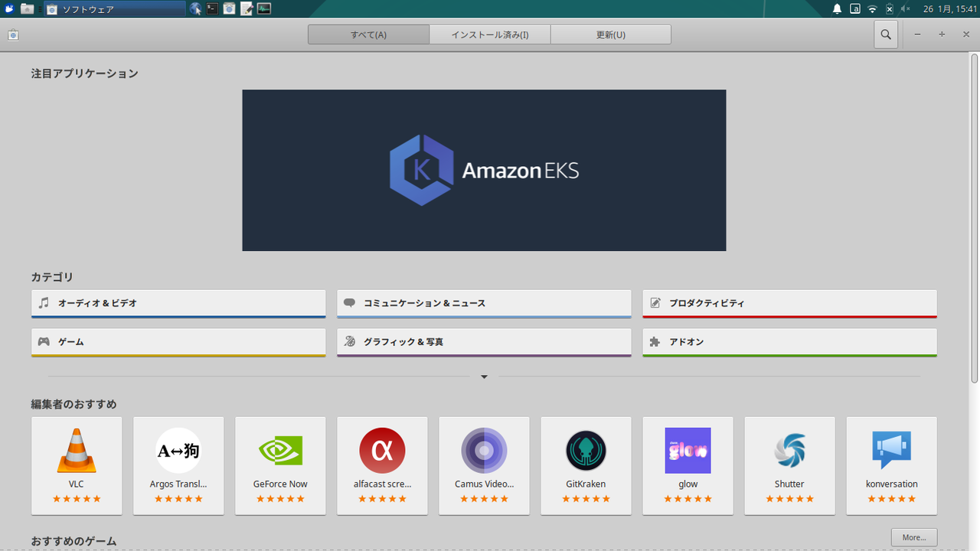The height and width of the screenshot is (551, 980).
Task: Launch web browser from panel
Action: (196, 8)
